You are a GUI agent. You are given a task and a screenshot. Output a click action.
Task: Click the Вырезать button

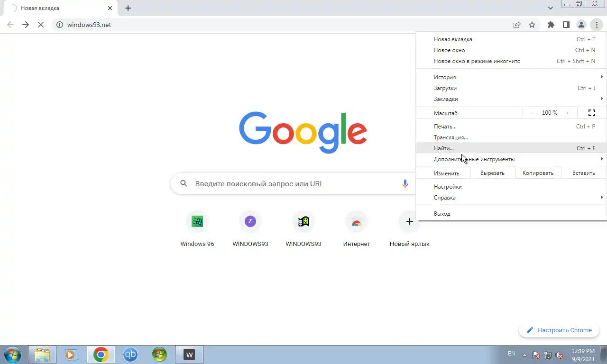click(492, 173)
